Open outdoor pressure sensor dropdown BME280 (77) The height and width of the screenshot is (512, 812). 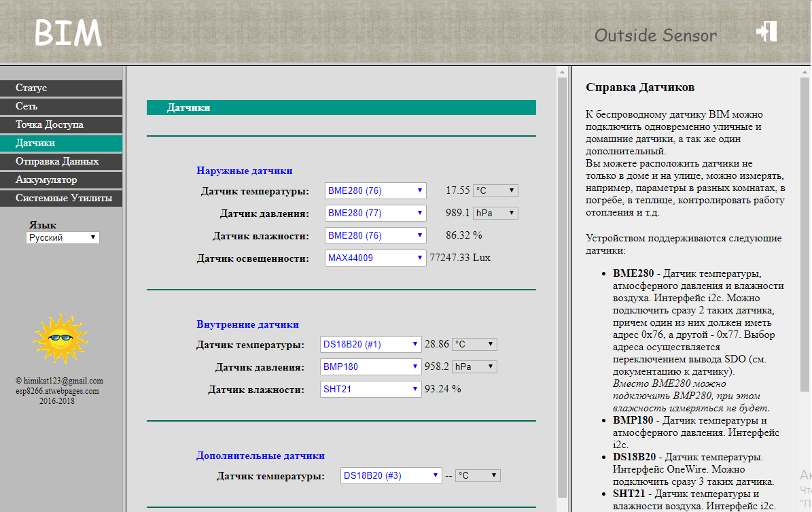pyautogui.click(x=375, y=214)
